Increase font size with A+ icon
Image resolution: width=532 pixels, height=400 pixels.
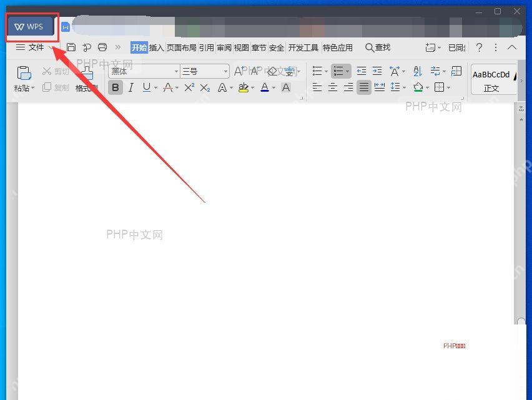click(x=239, y=71)
